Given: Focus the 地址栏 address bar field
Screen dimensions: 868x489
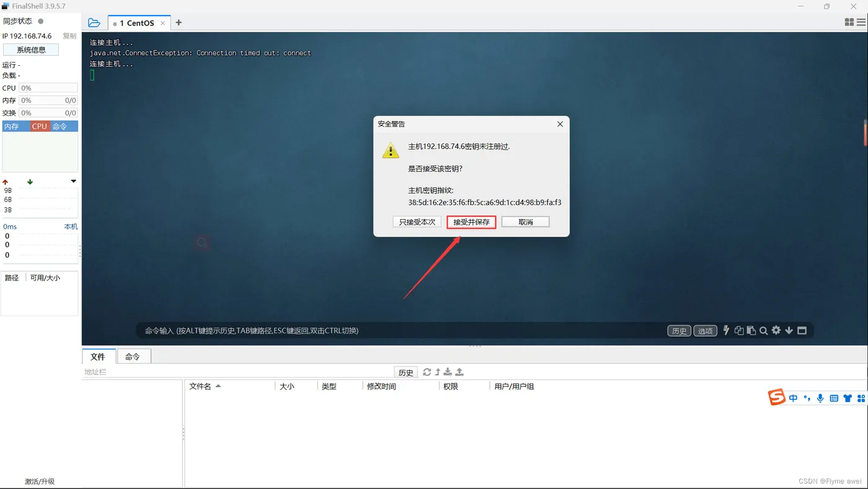Looking at the screenshot, I should tap(238, 372).
